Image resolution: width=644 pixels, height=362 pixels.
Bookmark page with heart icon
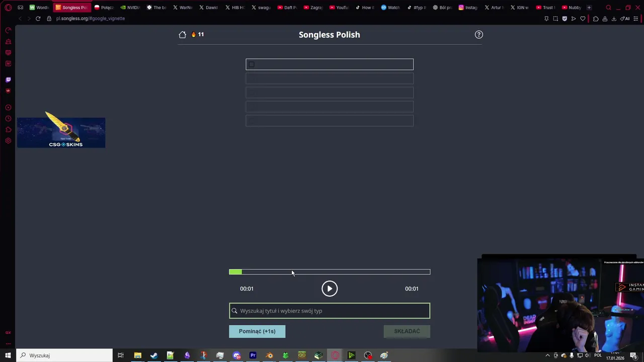[x=583, y=19]
